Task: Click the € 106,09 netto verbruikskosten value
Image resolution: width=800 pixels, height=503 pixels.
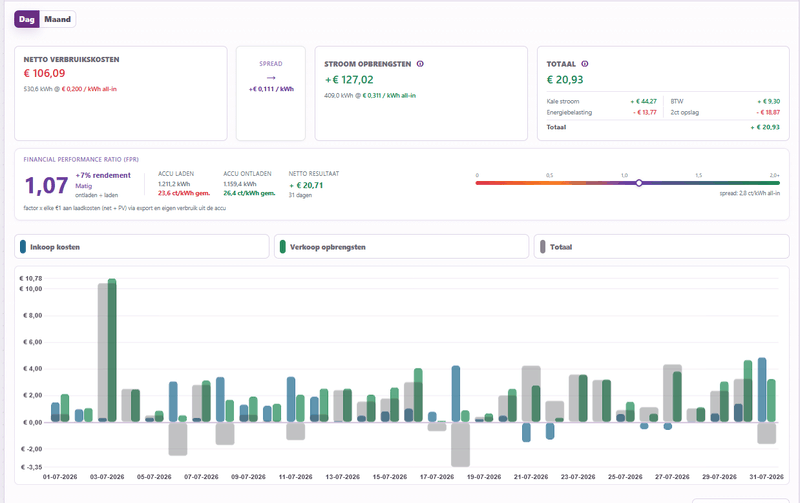Action: pos(44,73)
